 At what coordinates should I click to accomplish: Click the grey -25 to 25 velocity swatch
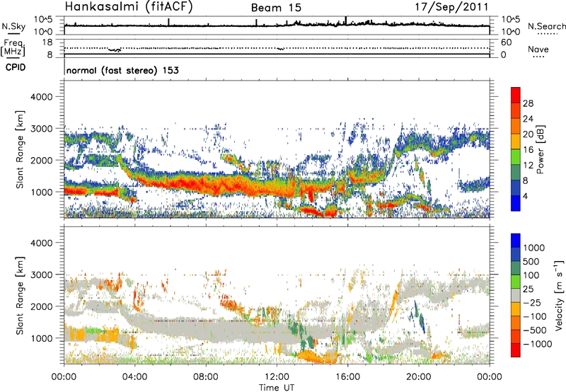(516, 296)
